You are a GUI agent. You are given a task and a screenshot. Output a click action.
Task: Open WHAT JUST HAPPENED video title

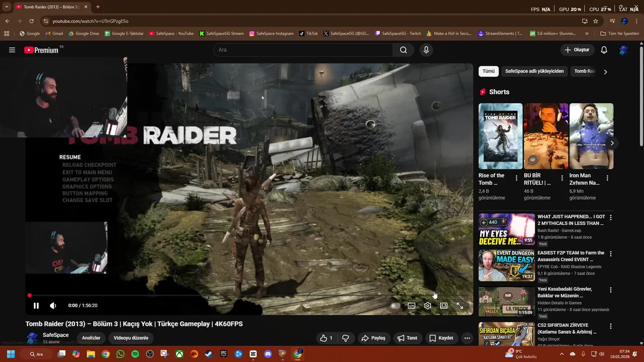[x=571, y=220]
